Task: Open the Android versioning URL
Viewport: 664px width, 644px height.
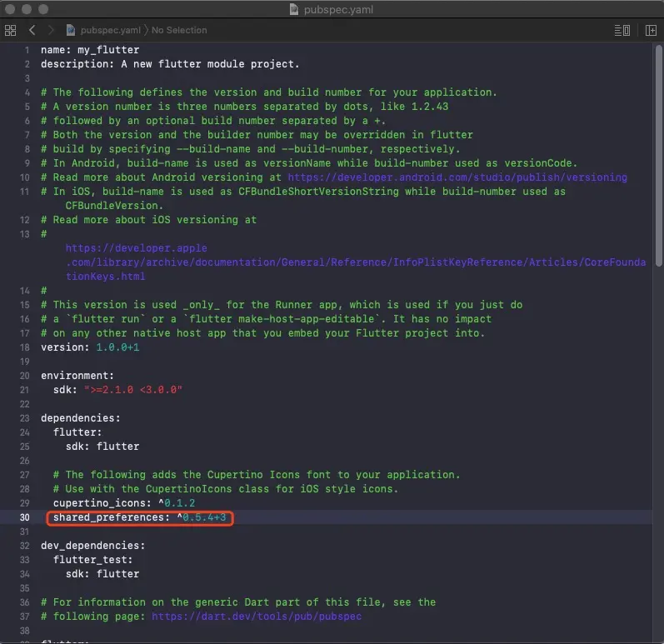Action: (x=457, y=177)
